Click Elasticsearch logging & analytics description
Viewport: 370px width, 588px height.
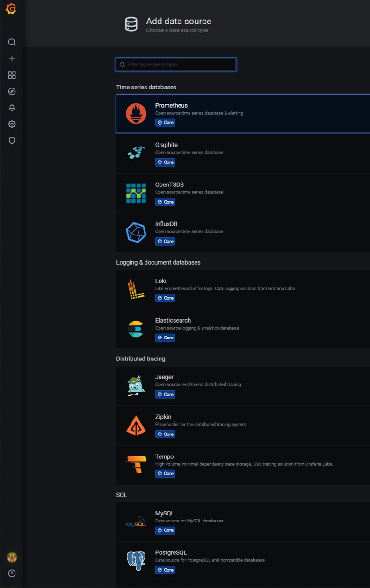pyautogui.click(x=197, y=328)
